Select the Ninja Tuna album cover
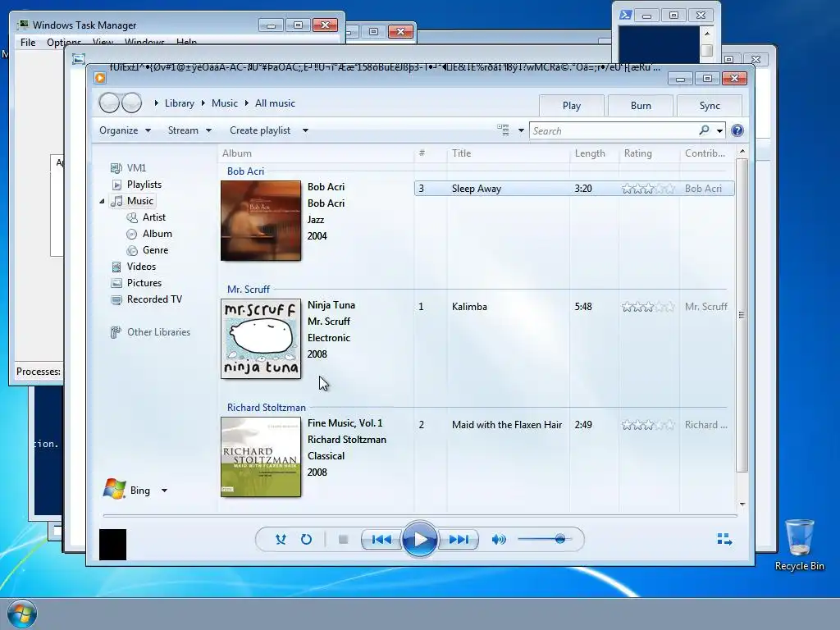The height and width of the screenshot is (630, 840). coord(261,339)
